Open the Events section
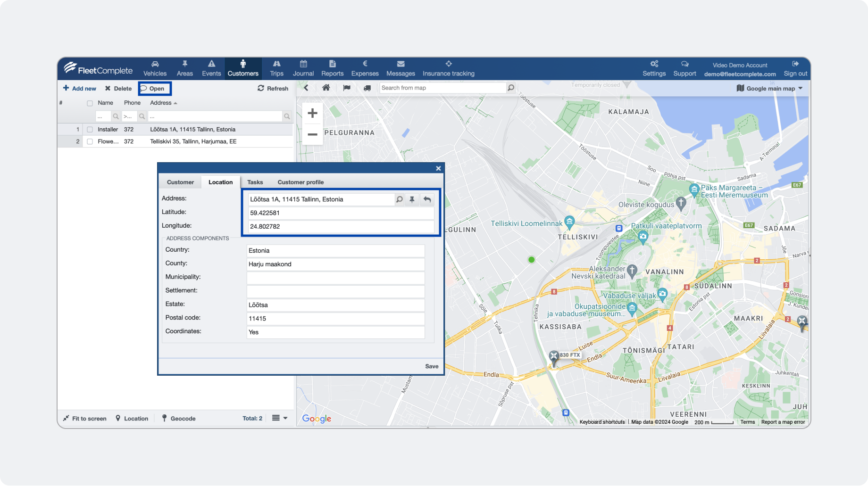The image size is (868, 486). (x=211, y=69)
